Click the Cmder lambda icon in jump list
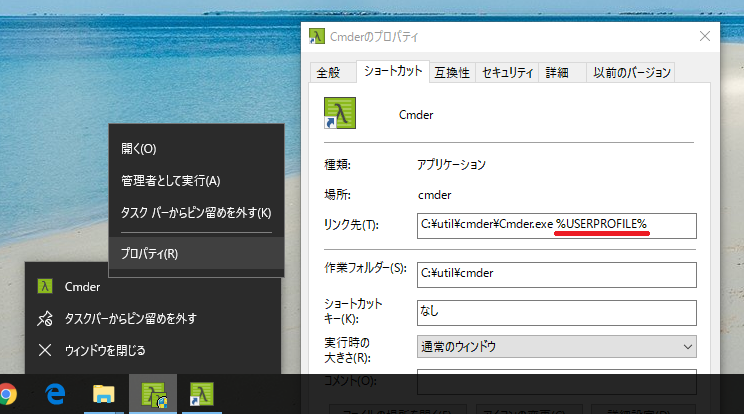This screenshot has width=744, height=414. point(45,286)
